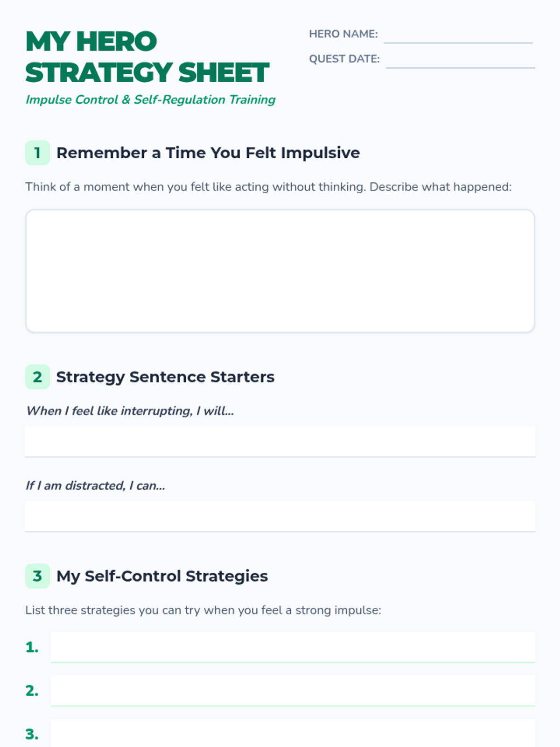Click the QUEST DATE label
The width and height of the screenshot is (560, 747).
[x=344, y=59]
